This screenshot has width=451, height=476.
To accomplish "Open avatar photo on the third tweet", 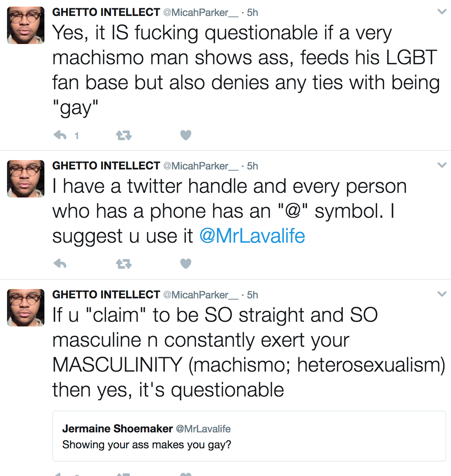I will pyautogui.click(x=26, y=308).
